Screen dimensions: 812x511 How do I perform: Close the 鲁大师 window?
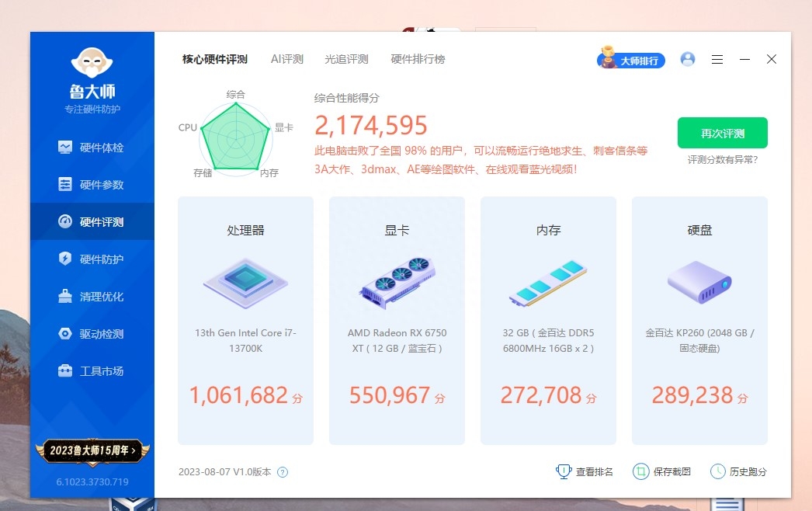tap(772, 59)
